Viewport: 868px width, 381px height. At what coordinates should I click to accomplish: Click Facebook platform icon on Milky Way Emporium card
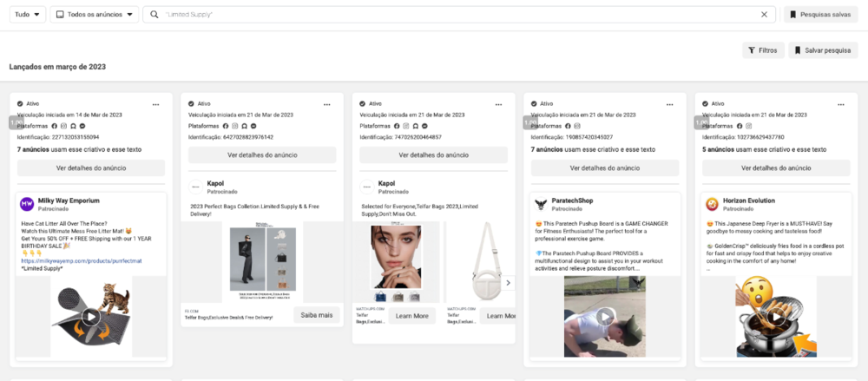[x=55, y=126]
